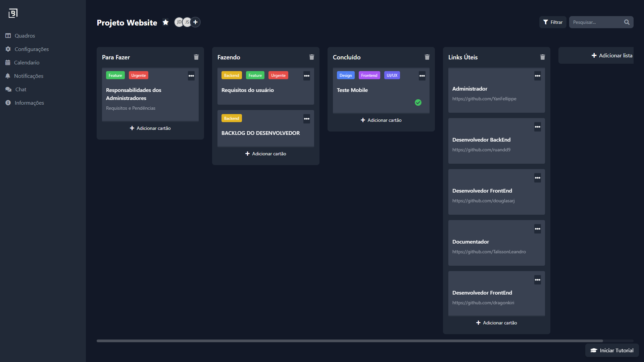Click the app logo in the sidebar
Viewport: 644px width, 362px height.
pos(13,13)
